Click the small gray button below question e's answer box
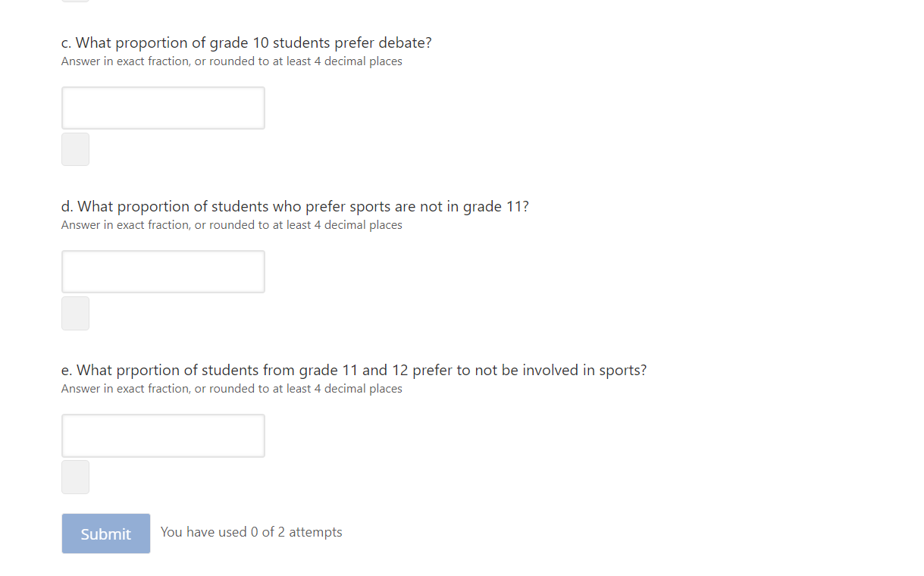Viewport: 924px width, 576px height. click(x=75, y=477)
